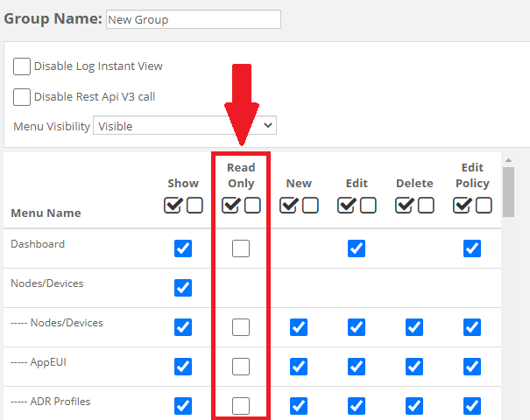Screen dimensions: 530x420
Task: Check Read Only for AppEUI row
Action: pyautogui.click(x=241, y=367)
